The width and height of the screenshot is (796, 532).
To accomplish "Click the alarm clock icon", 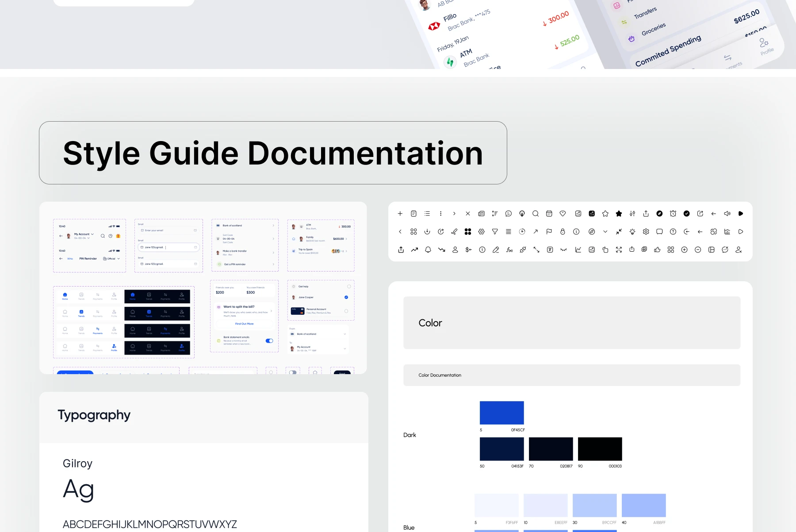I will (673, 214).
